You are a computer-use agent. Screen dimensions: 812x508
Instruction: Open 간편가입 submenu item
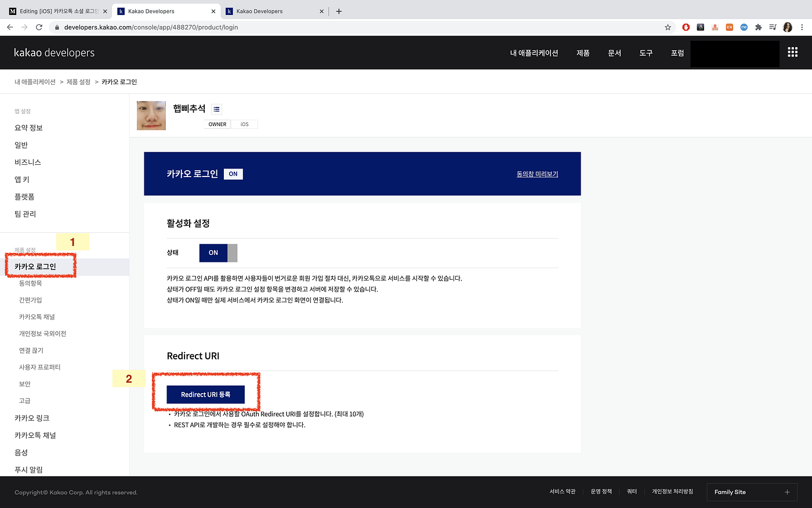coord(31,300)
